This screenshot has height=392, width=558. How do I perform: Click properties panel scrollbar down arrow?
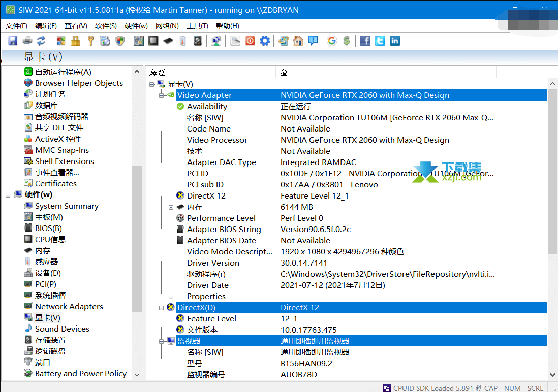coord(552,375)
